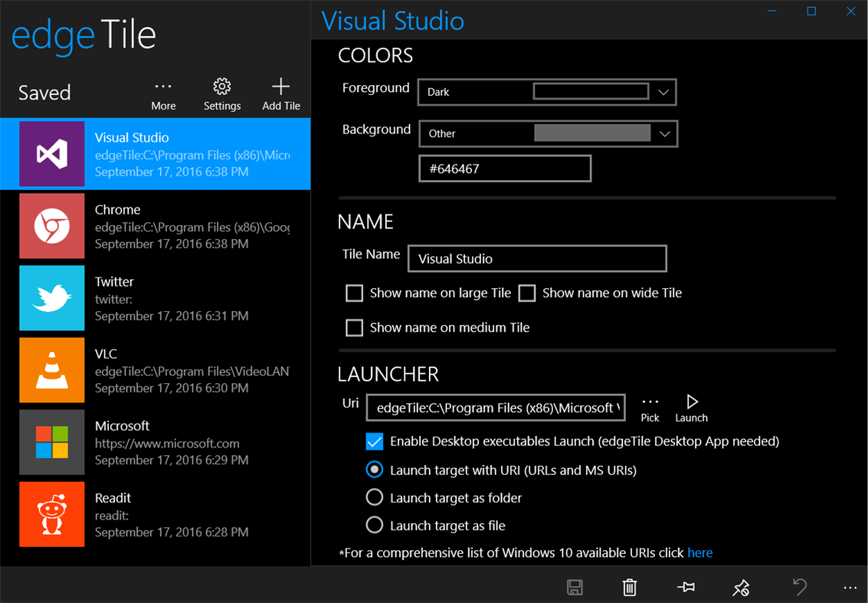
Task: Click the Background color preview swatch
Action: click(x=591, y=133)
